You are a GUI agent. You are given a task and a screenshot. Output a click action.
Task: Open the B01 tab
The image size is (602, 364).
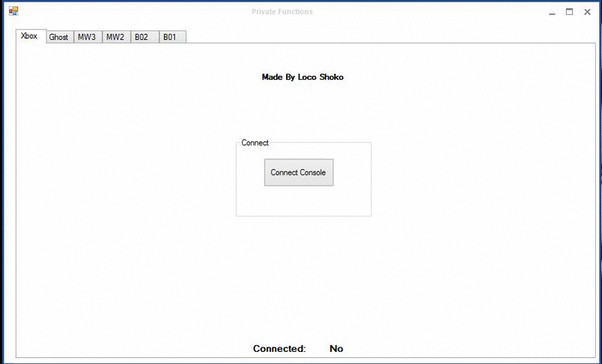[x=173, y=37]
